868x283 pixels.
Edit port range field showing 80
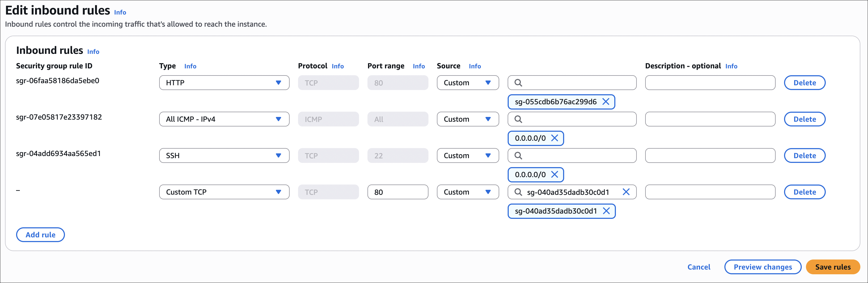point(398,192)
